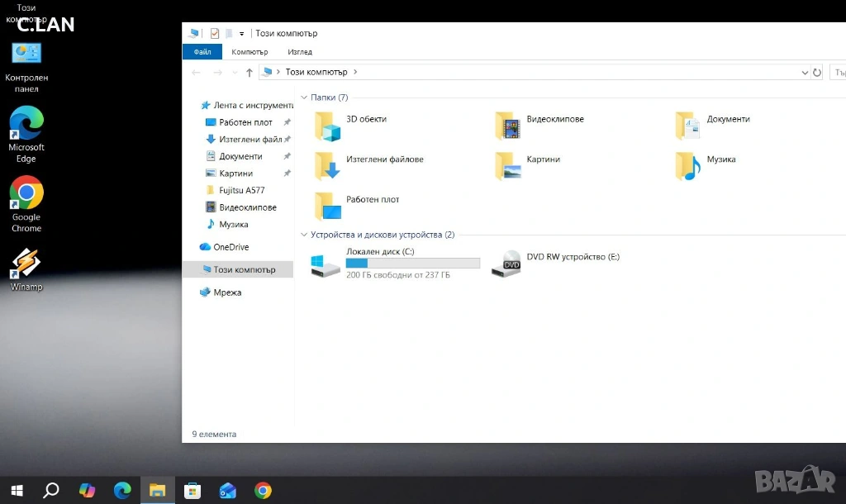Click the Google Chrome desktop shortcut icon
Viewport: 846px width, 504px height.
pos(26,194)
